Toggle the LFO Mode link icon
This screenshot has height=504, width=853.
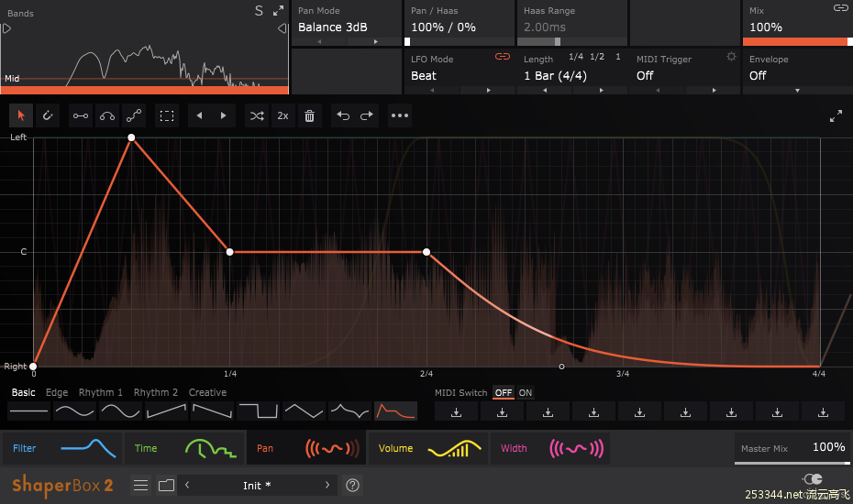click(502, 57)
